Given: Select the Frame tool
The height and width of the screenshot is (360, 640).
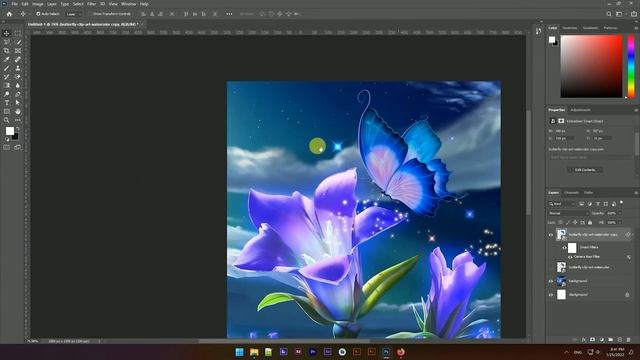Looking at the screenshot, I should point(18,51).
